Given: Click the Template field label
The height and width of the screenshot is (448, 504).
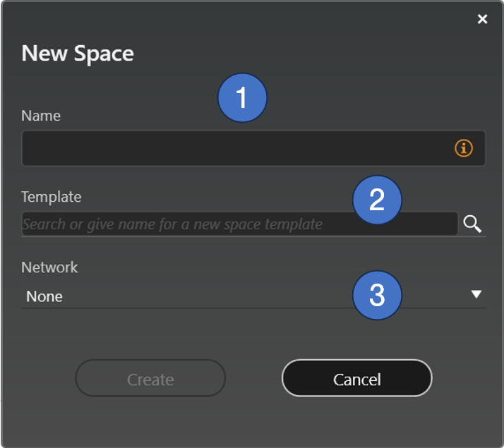Looking at the screenshot, I should [x=52, y=197].
